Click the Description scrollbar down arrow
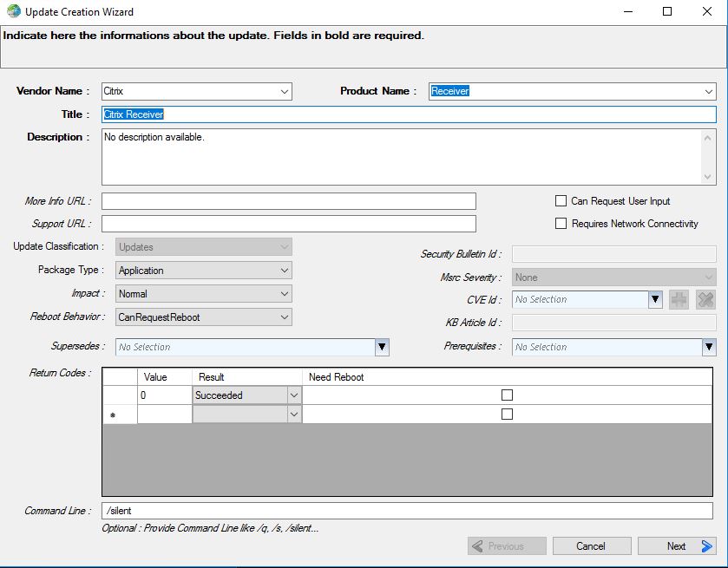Viewport: 728px width, 568px height. coord(707,176)
